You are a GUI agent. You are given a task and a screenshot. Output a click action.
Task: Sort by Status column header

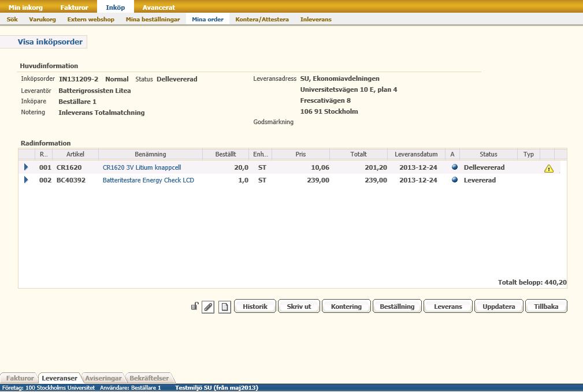tap(489, 154)
